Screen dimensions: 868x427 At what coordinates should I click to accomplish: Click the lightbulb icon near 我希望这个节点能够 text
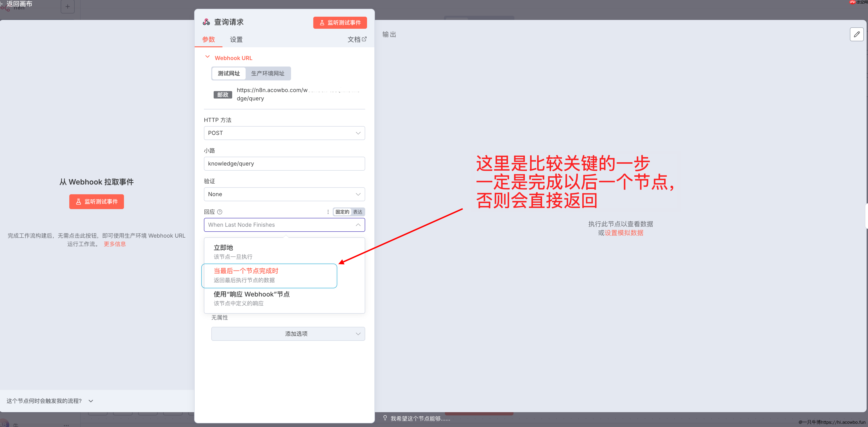point(385,418)
